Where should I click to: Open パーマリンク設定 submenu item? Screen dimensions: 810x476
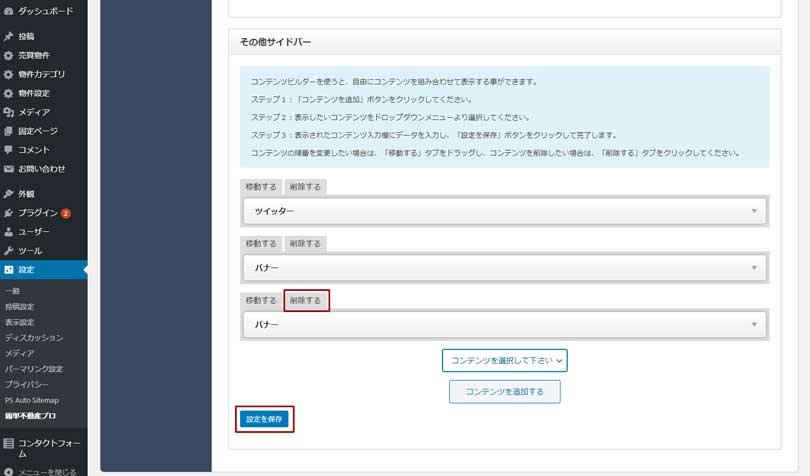(x=34, y=369)
